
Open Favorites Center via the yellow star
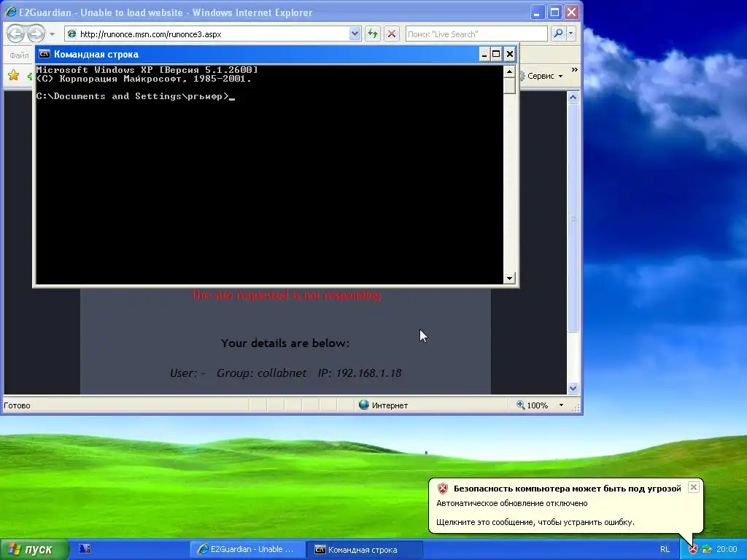[13, 75]
